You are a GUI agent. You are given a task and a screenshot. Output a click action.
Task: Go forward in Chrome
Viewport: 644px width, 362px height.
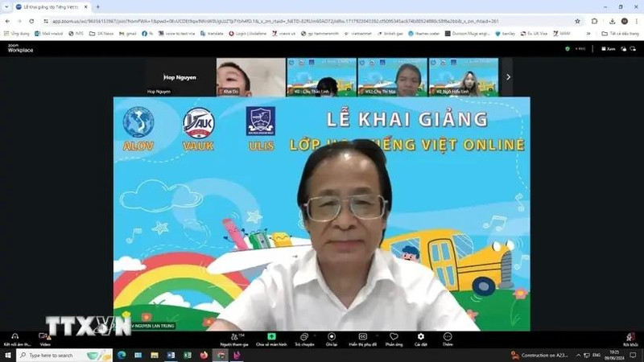[x=19, y=21]
